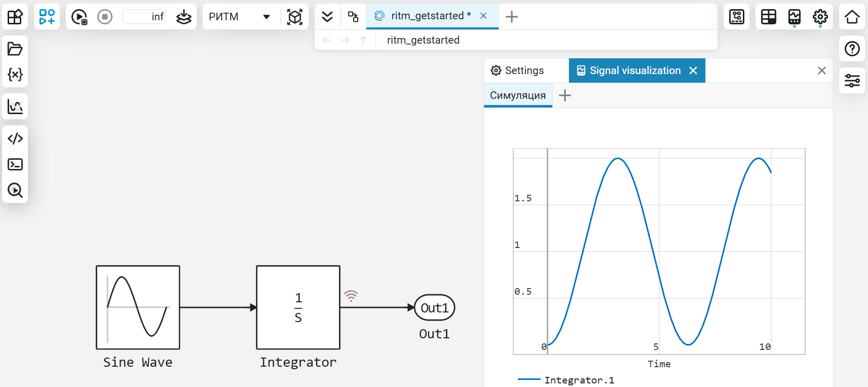Viewport: 868px width, 387px height.
Task: Add a new plot tab next to Симуляция
Action: 565,95
